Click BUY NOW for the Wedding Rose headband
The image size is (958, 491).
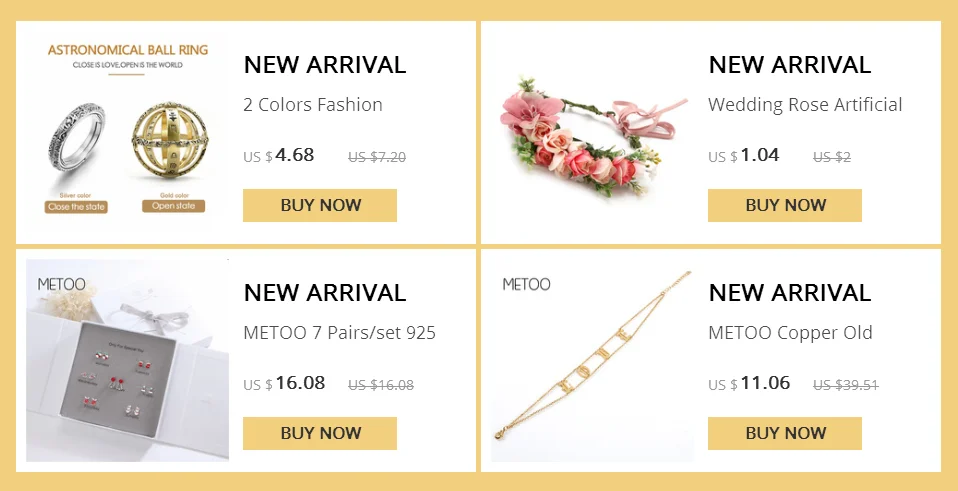click(x=784, y=205)
